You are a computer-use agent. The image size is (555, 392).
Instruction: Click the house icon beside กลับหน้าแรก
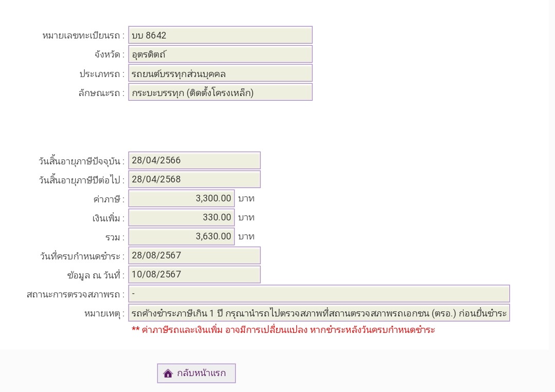[x=168, y=374]
